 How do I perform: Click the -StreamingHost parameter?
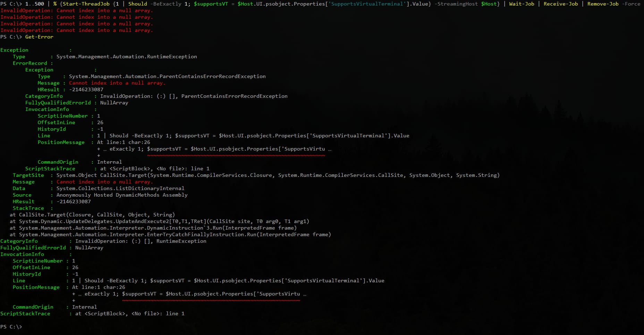pos(456,4)
